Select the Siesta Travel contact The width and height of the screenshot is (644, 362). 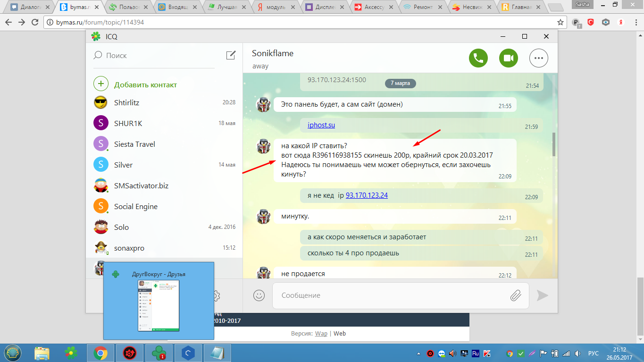pos(134,144)
